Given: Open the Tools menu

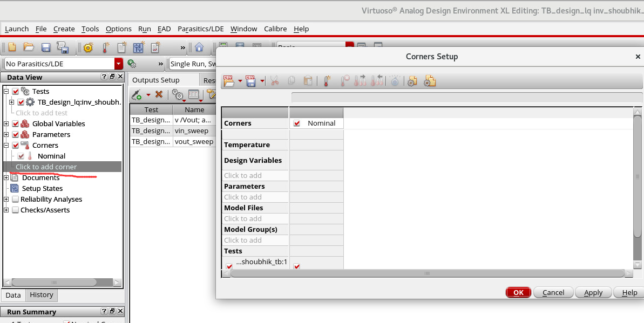Looking at the screenshot, I should coord(90,29).
